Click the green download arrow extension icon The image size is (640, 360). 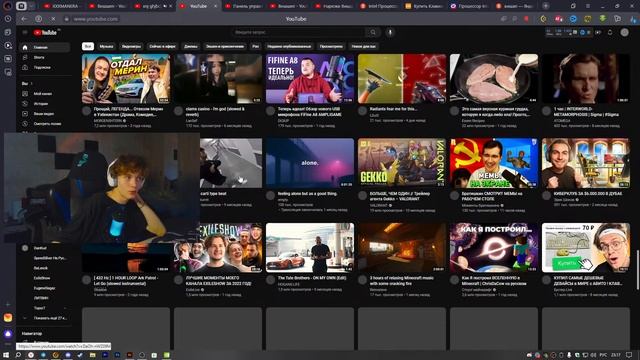(x=602, y=19)
